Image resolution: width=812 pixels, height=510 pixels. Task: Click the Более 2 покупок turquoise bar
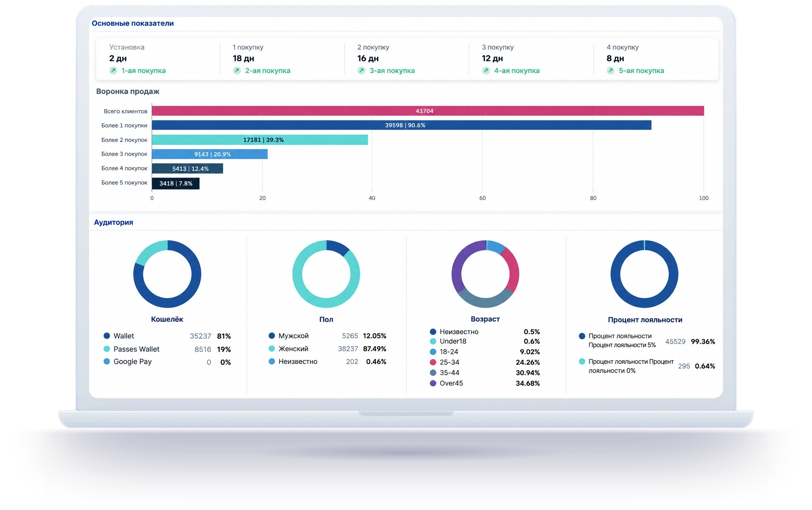tap(260, 139)
